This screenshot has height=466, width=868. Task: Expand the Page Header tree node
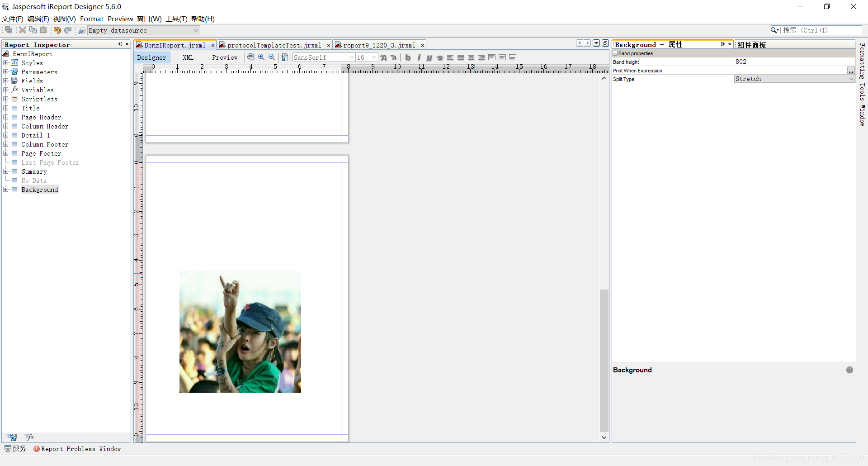pyautogui.click(x=5, y=117)
